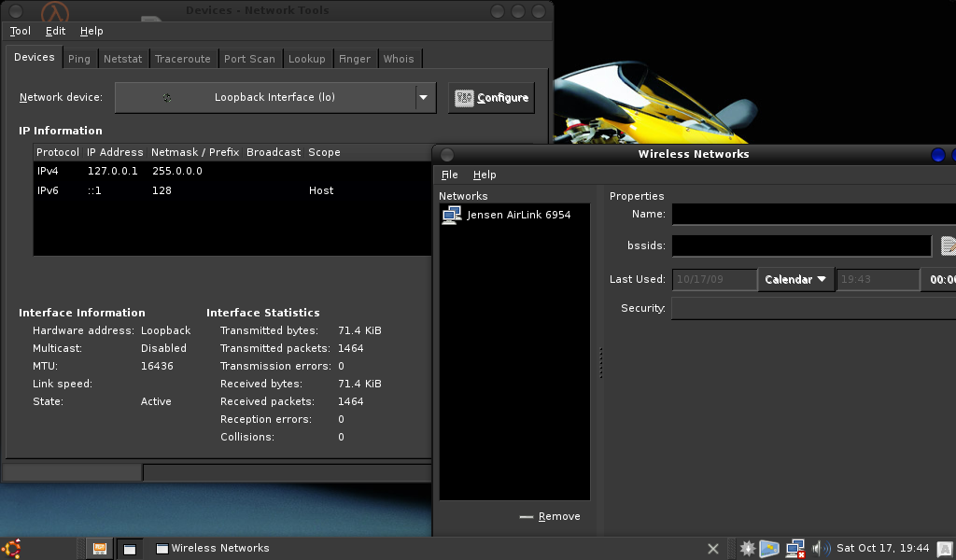The height and width of the screenshot is (560, 956).
Task: Click the Host scope cell
Action: pos(321,190)
